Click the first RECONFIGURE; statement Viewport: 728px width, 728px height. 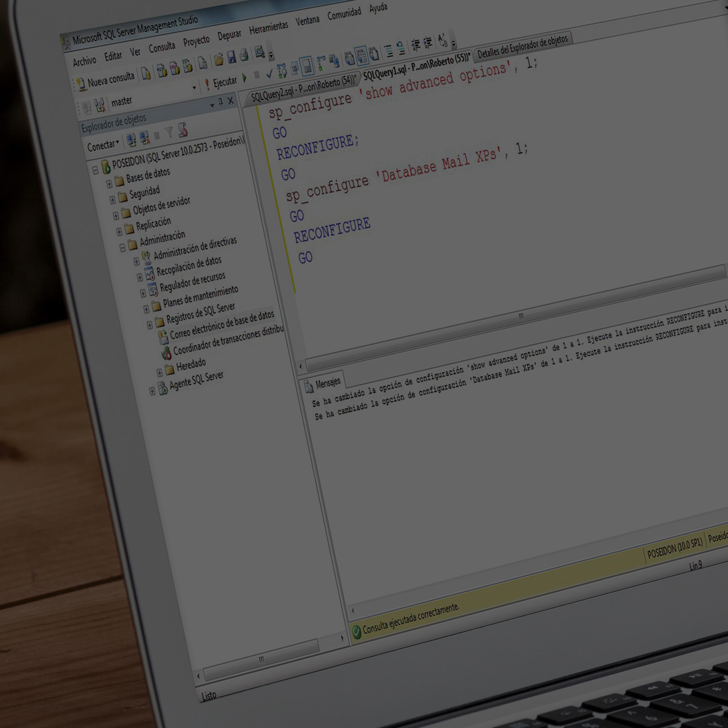point(318,147)
